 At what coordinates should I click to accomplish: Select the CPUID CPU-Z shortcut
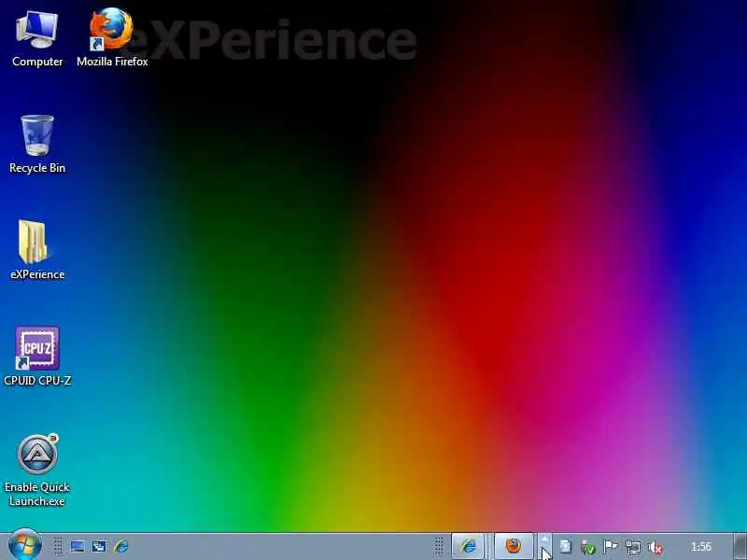[x=37, y=357]
